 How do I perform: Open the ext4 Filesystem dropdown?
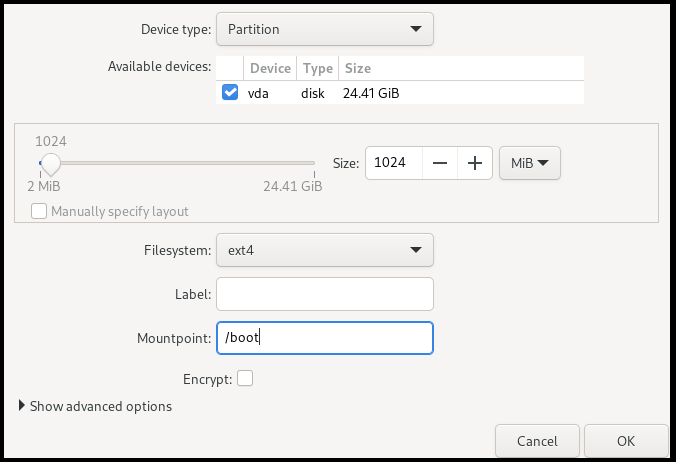click(325, 250)
